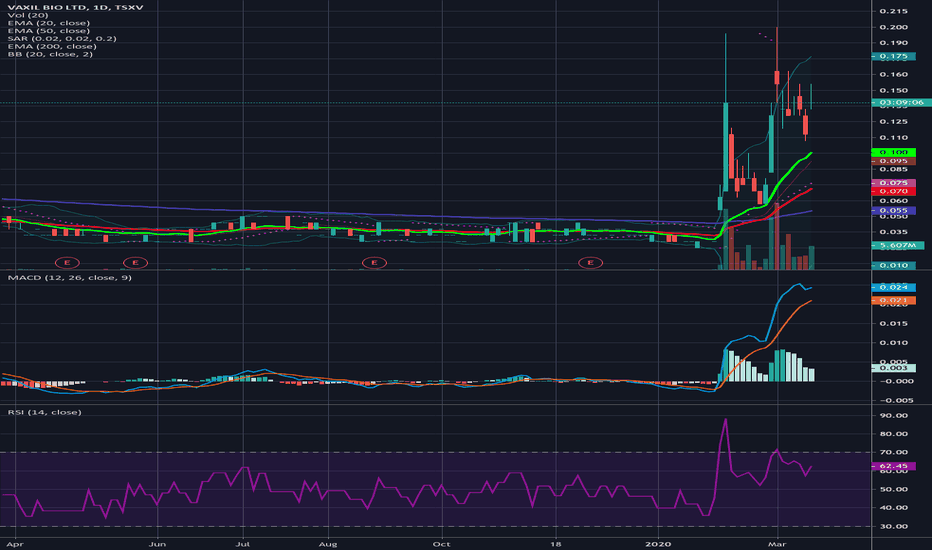Select the SAR (0.02, 0.02, 0.2) legend
This screenshot has height=550, width=932.
pos(62,38)
